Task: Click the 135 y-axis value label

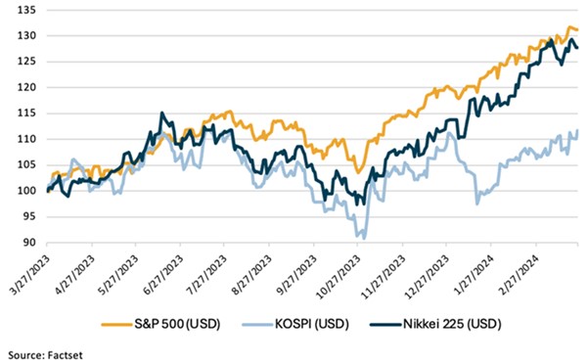Action: (x=26, y=10)
